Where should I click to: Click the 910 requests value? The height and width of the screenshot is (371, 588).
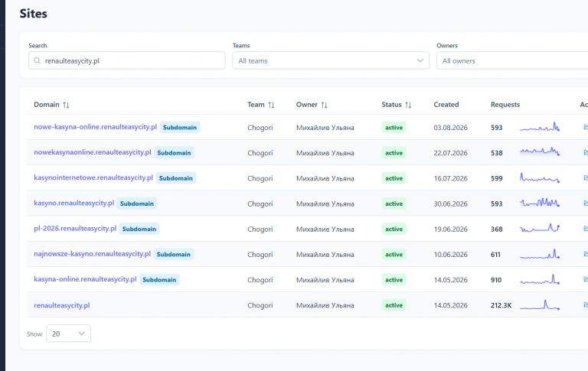click(x=496, y=280)
